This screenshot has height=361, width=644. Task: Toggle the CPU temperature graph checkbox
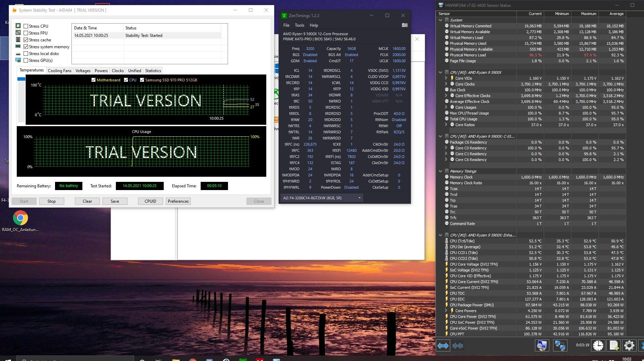[x=126, y=80]
